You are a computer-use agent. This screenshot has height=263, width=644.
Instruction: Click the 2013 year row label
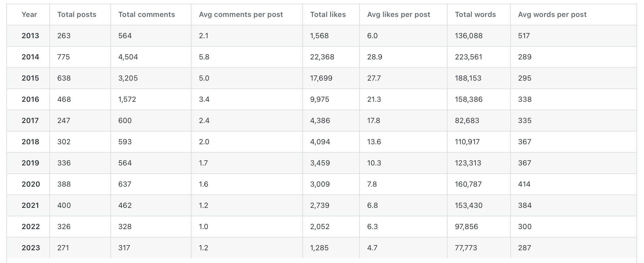30,36
